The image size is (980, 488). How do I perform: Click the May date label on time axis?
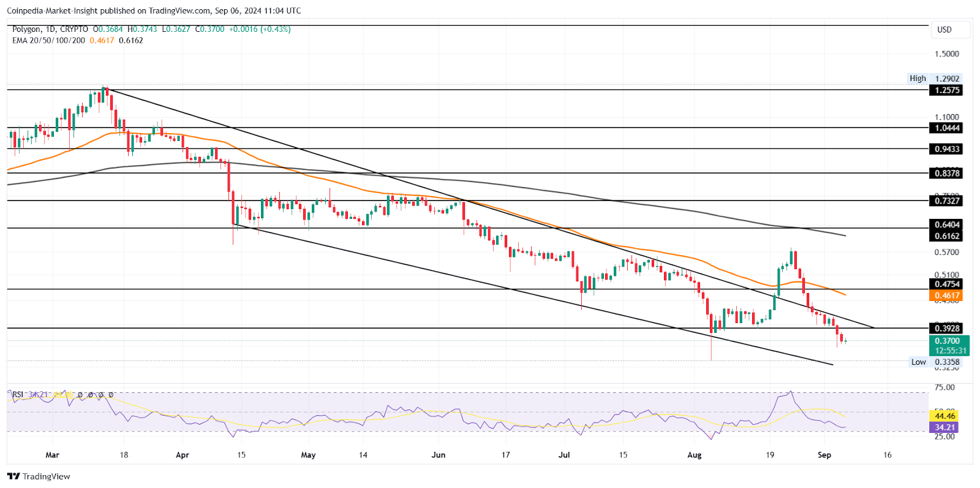pyautogui.click(x=308, y=455)
